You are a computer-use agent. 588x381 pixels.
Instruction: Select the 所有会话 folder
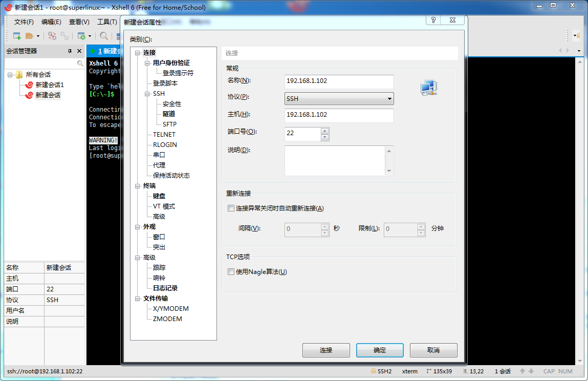pos(38,75)
